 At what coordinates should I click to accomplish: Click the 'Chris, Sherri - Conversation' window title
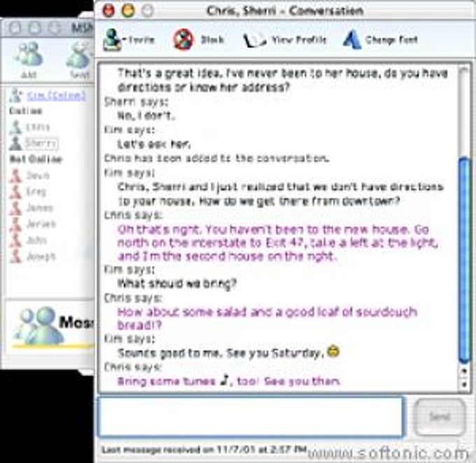pyautogui.click(x=285, y=11)
